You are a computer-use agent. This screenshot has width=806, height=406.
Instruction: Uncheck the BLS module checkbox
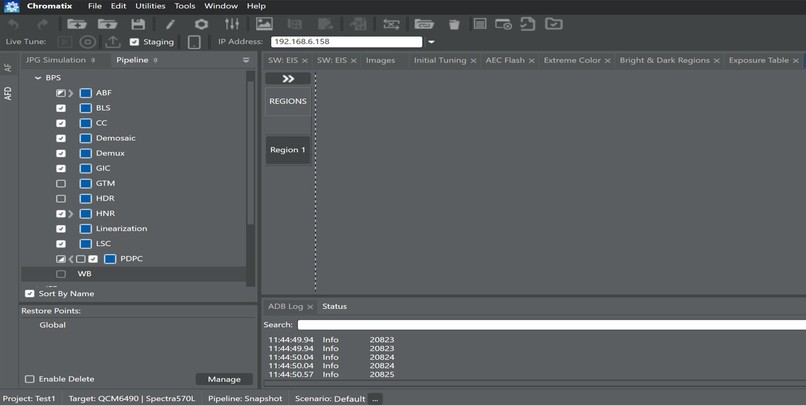pyautogui.click(x=61, y=108)
